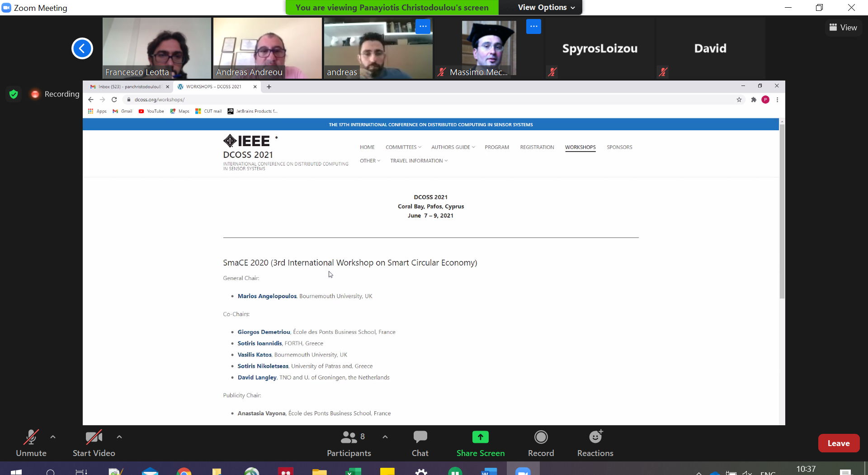Click the green Share Screen icon
Viewport: 868px width, 475px height.
[480, 437]
